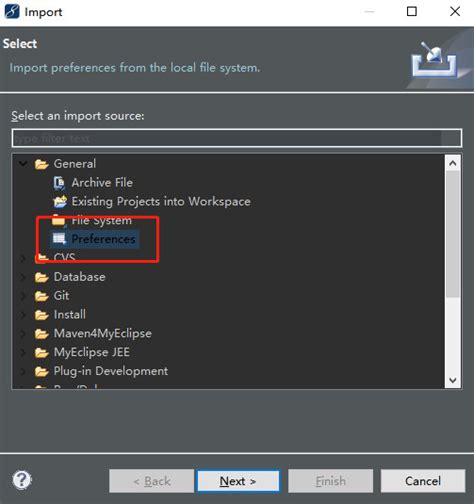474x504 pixels.
Task: Maximize the Import dialog window
Action: click(412, 12)
